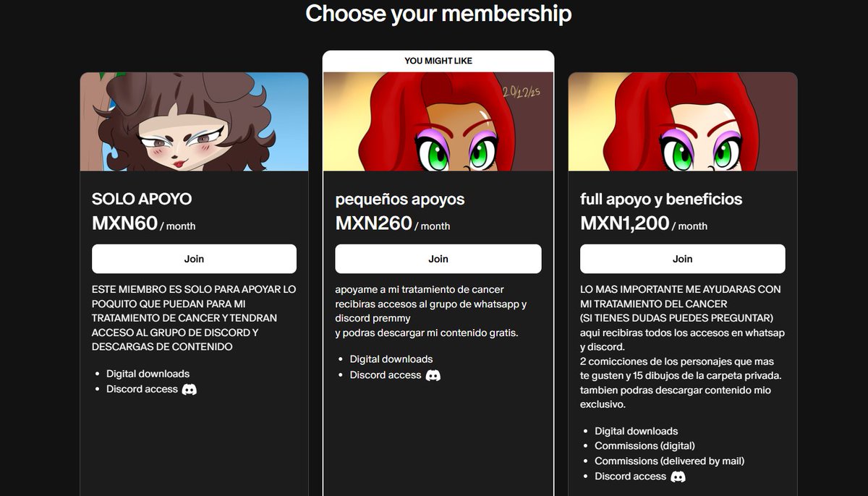Click the MXN60 / month price
868x496 pixels.
point(143,223)
